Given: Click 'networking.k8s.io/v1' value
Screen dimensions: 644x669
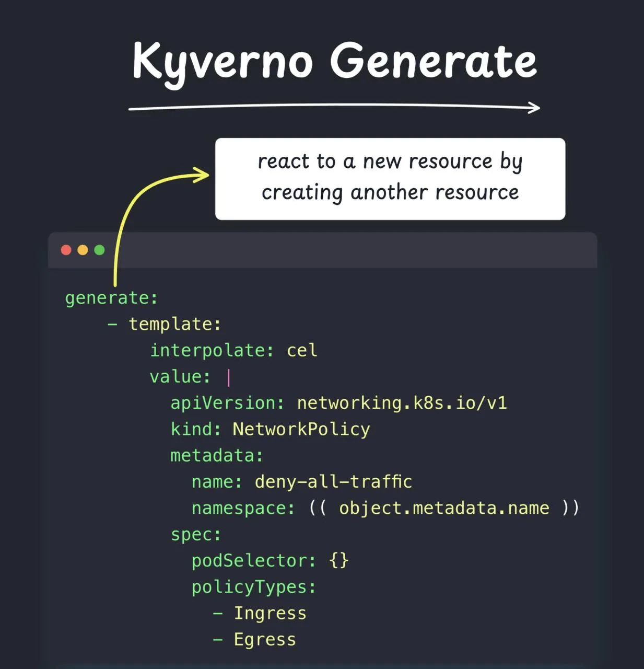Looking at the screenshot, I should point(402,403).
